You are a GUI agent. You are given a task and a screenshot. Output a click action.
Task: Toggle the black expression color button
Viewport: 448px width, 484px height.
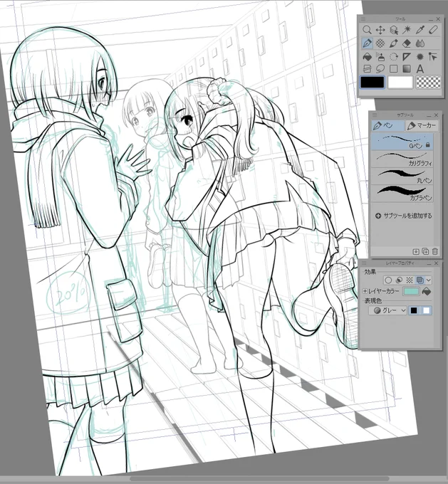[414, 310]
